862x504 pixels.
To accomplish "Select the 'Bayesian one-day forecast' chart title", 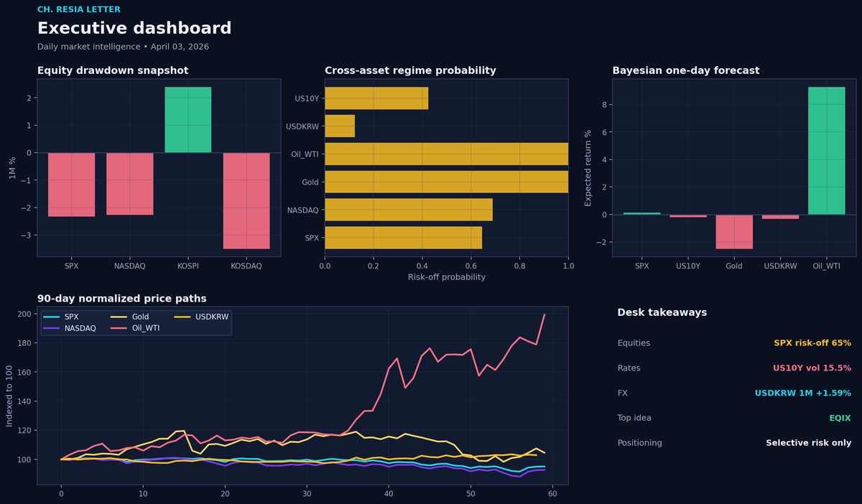I will tap(685, 70).
